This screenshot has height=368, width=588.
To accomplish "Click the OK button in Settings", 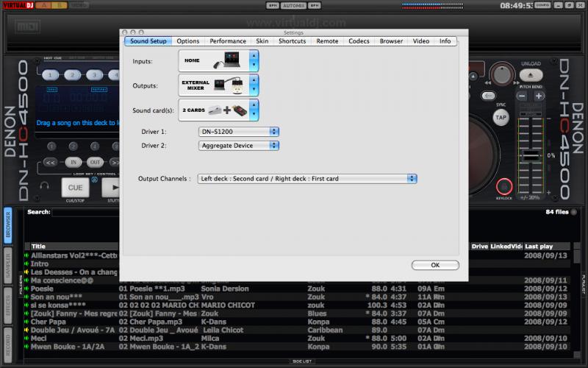I will click(x=434, y=265).
